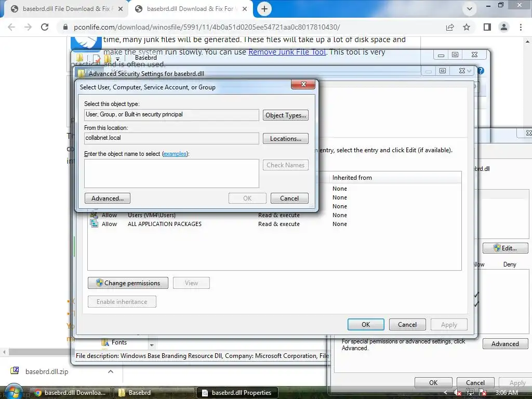Open the examples link

pos(175,154)
